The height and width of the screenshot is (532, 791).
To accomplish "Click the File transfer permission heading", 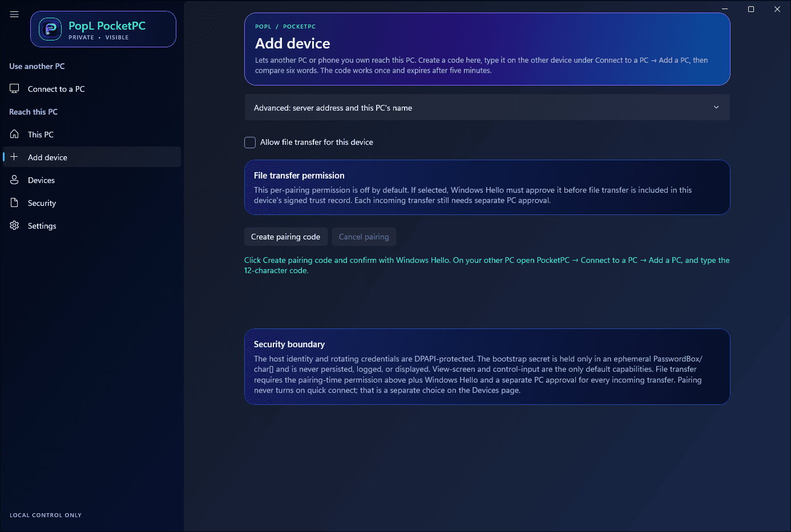I will (299, 176).
